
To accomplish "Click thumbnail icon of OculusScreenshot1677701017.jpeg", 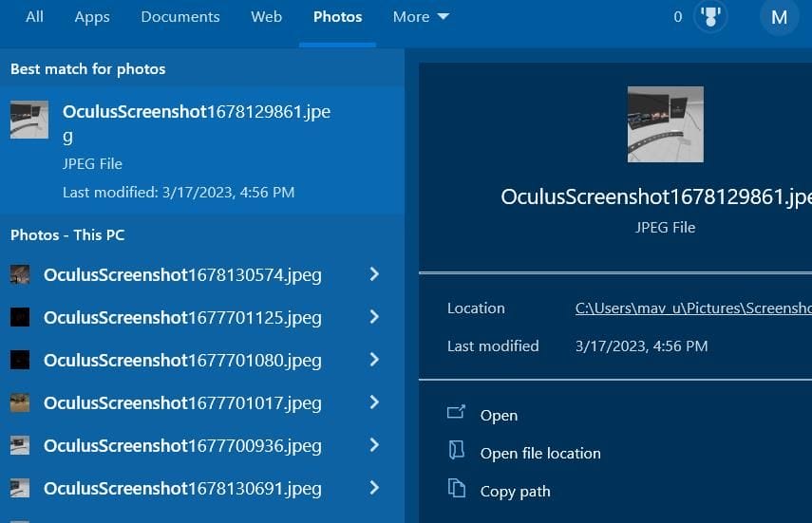I will tap(20, 402).
